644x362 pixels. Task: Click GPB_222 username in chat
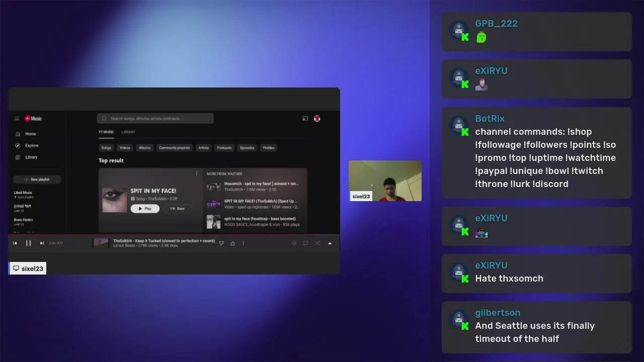(497, 24)
